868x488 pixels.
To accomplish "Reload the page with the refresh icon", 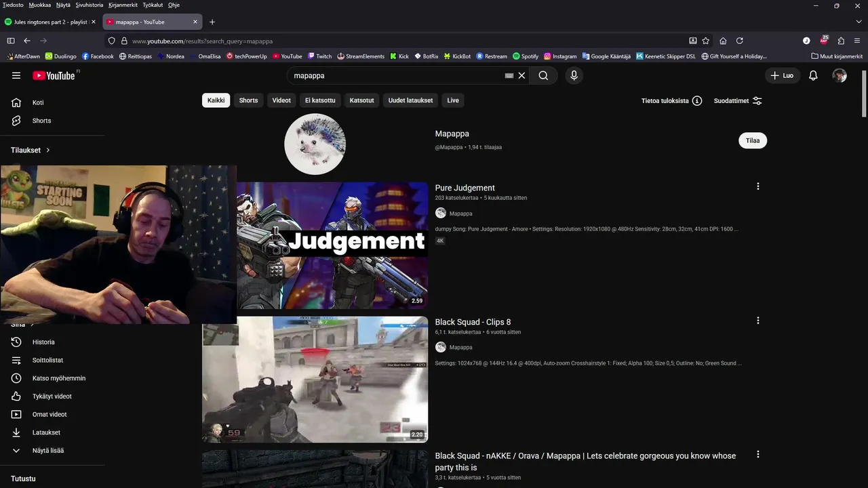I will click(740, 41).
